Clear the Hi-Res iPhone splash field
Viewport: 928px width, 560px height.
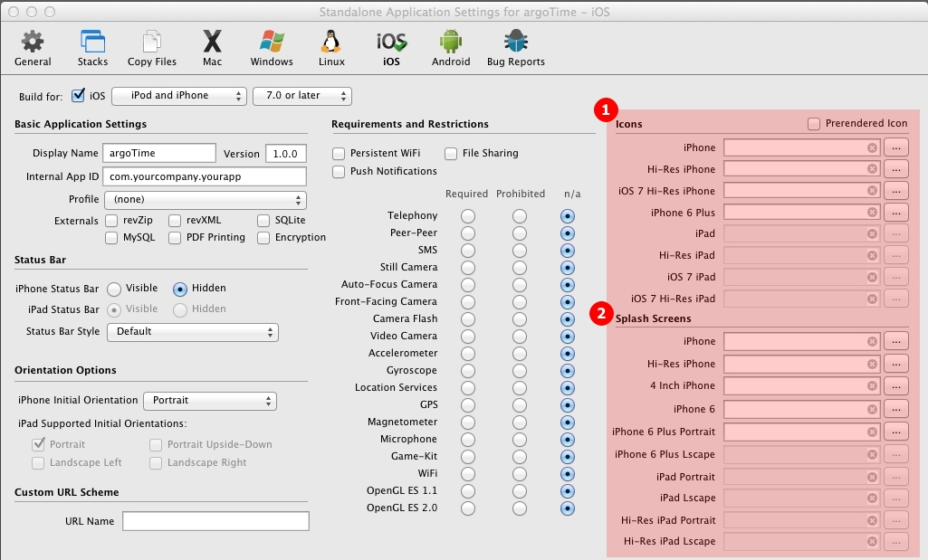pos(873,364)
